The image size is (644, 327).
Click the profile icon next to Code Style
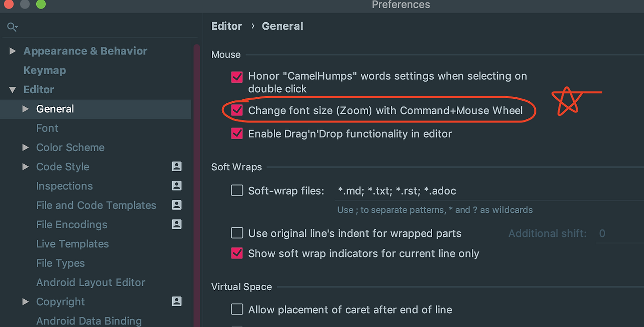[x=177, y=166]
